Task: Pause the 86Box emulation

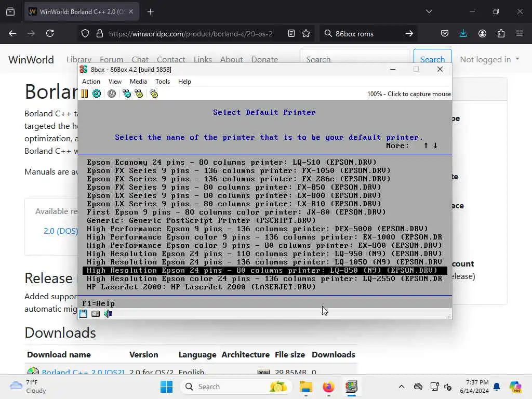Action: click(85, 94)
